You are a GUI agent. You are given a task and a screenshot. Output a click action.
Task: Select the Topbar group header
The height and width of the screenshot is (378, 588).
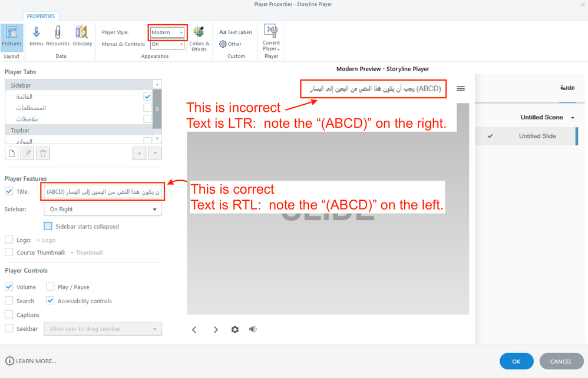pos(79,130)
